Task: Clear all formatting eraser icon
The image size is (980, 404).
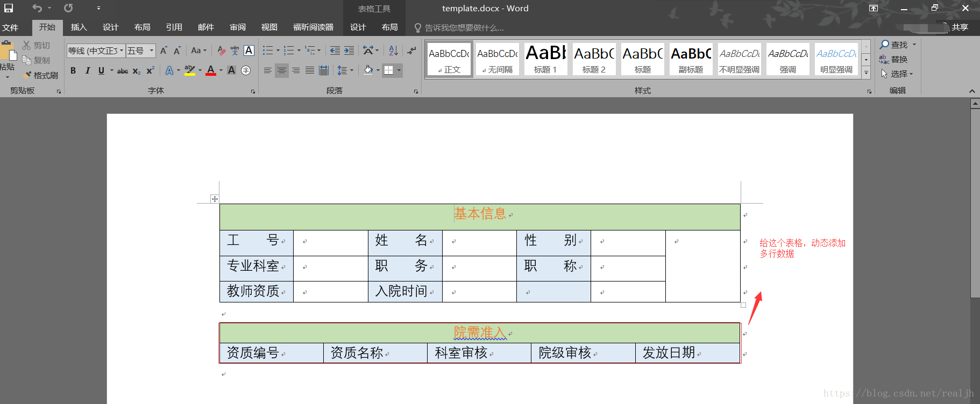Action: 222,50
